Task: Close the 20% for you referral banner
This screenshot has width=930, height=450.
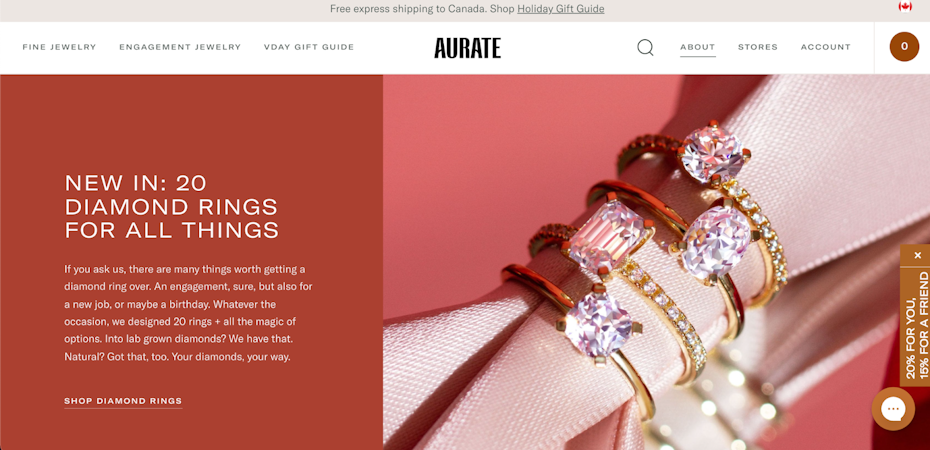Action: (x=918, y=256)
